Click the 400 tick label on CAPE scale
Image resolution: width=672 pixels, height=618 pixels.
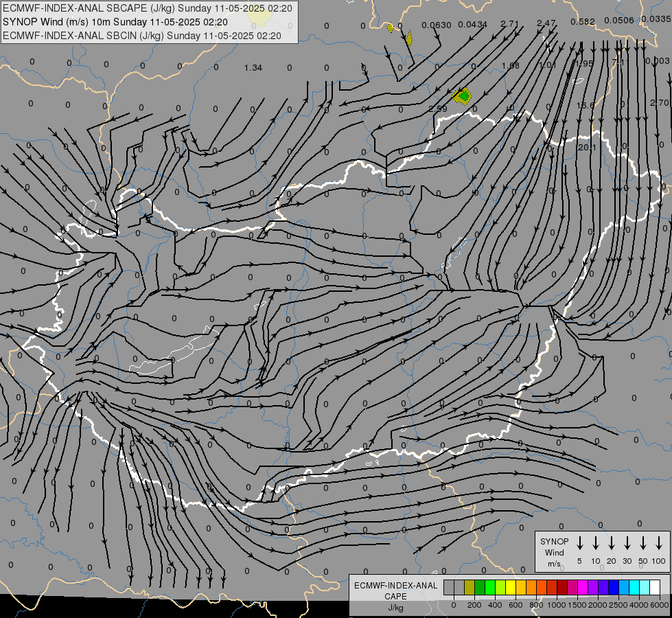tap(495, 605)
